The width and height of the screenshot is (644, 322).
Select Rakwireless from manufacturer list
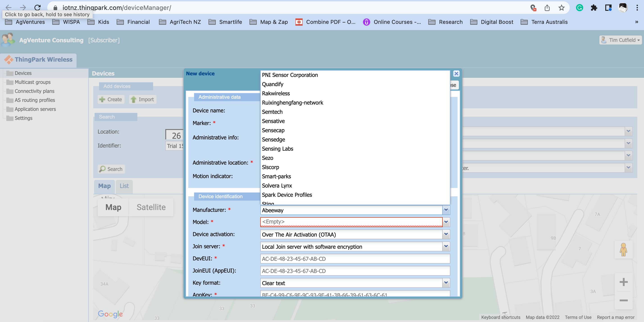276,93
